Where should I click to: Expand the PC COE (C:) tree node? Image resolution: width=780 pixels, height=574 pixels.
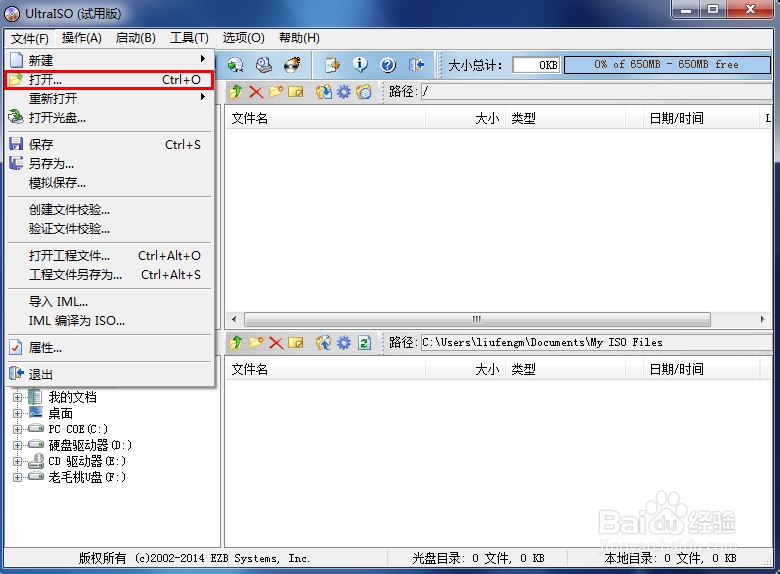click(17, 429)
